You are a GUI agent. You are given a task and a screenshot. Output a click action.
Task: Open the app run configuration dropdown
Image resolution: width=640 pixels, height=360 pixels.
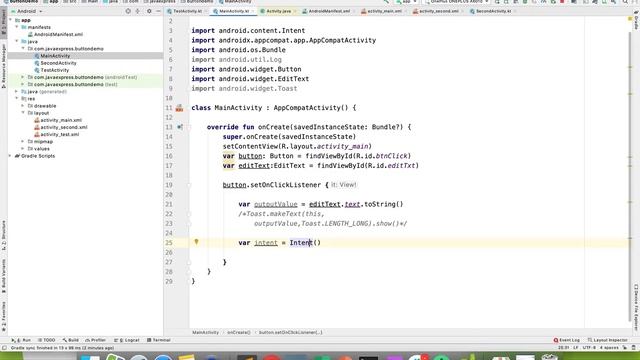coord(406,2)
